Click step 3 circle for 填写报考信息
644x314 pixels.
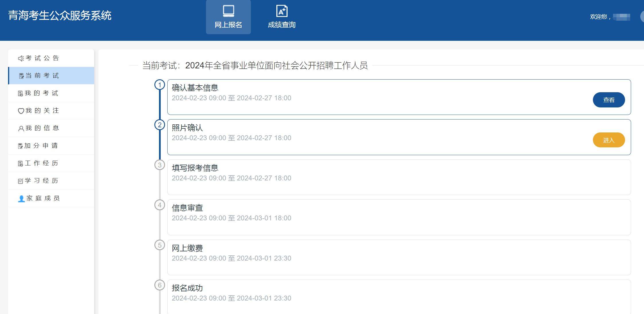160,165
